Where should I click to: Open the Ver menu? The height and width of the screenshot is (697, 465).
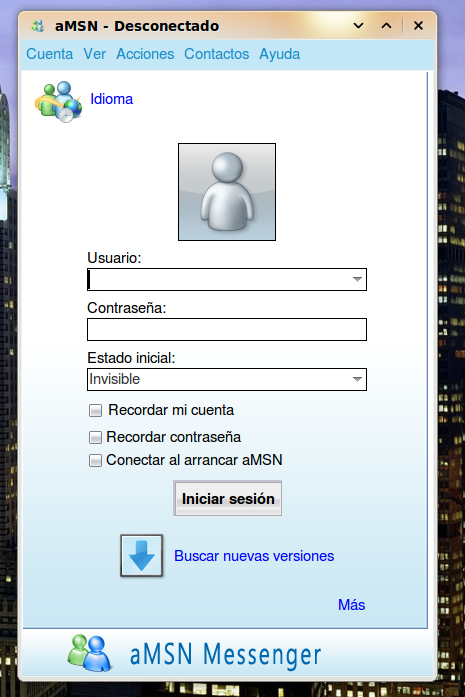(94, 54)
